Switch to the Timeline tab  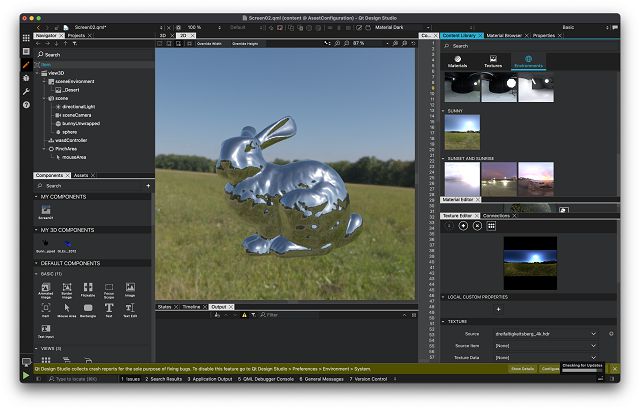click(x=191, y=306)
